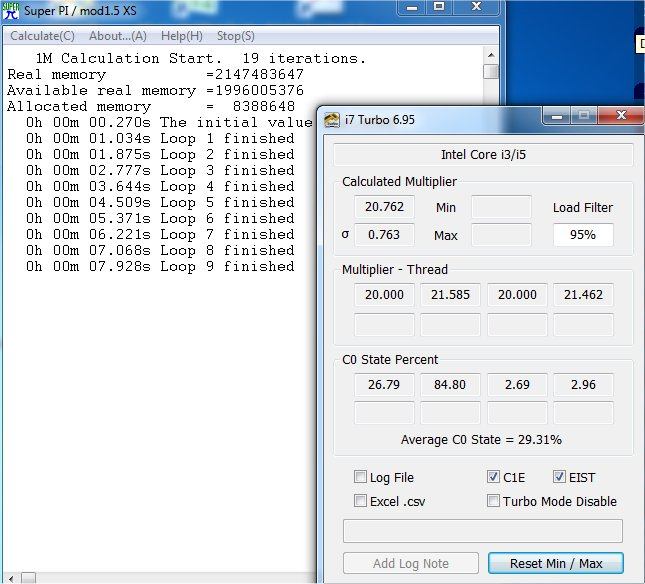Click the Load Filter 95% field
645x584 pixels.
(x=583, y=235)
